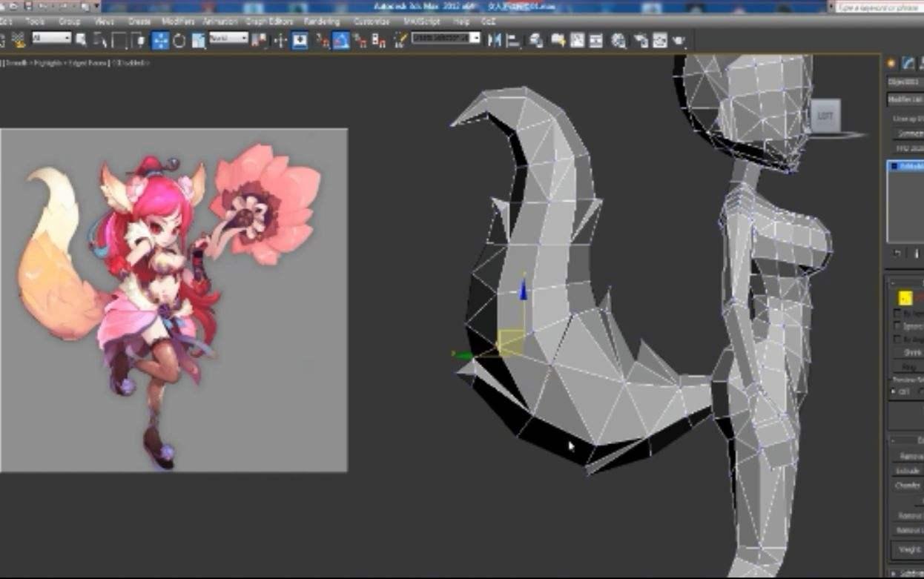Click Pin Stack icon below modifier stack
Image resolution: width=924 pixels, height=579 pixels.
[895, 254]
